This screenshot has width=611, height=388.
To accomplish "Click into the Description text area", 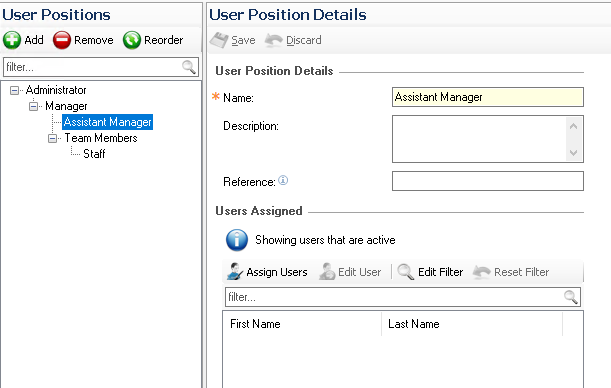I will coord(479,139).
